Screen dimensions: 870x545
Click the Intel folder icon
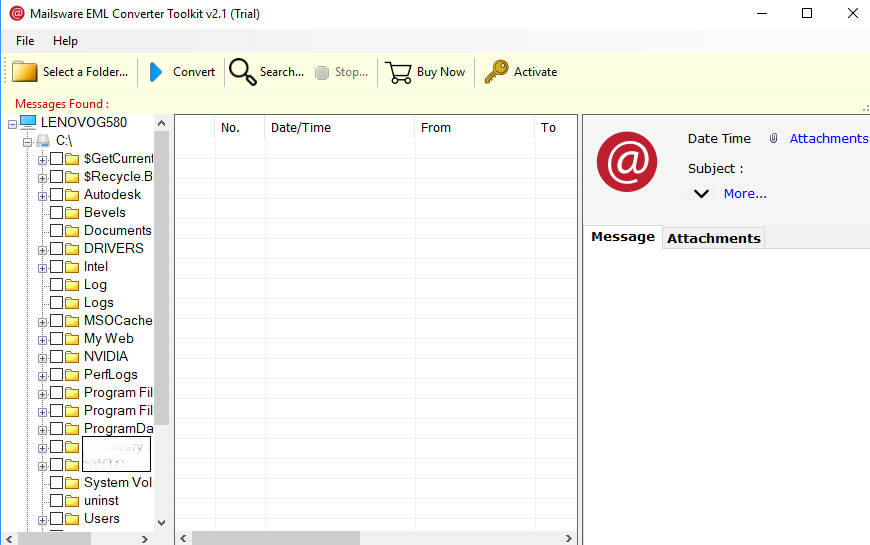click(x=72, y=267)
